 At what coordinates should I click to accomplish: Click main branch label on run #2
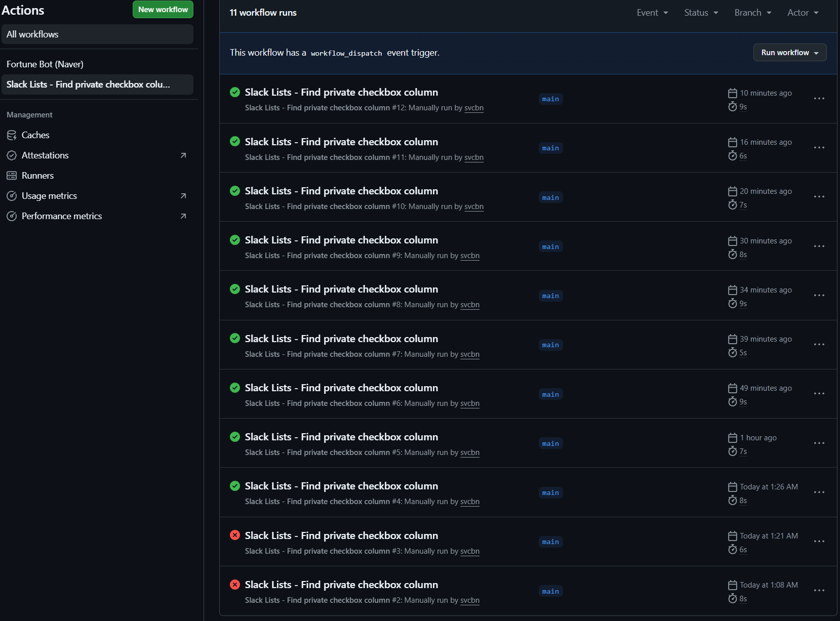click(550, 591)
